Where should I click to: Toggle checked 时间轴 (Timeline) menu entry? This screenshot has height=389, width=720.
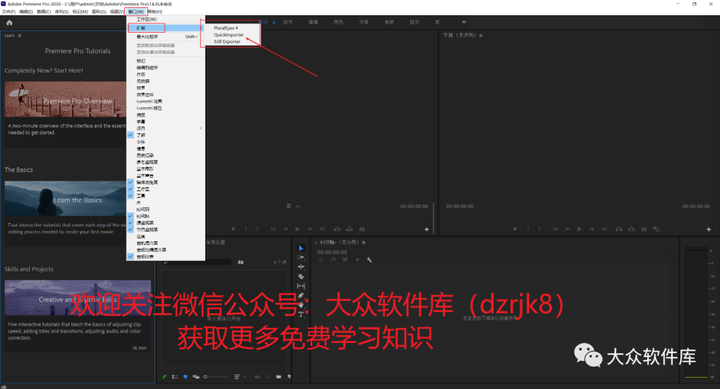(x=166, y=216)
